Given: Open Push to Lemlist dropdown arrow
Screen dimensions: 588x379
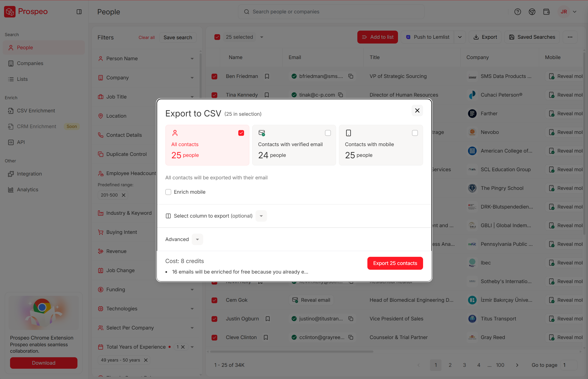Looking at the screenshot, I should [460, 37].
